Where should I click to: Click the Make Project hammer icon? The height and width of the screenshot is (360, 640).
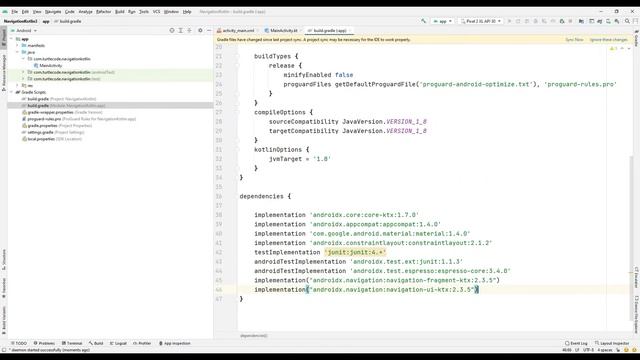424,21
